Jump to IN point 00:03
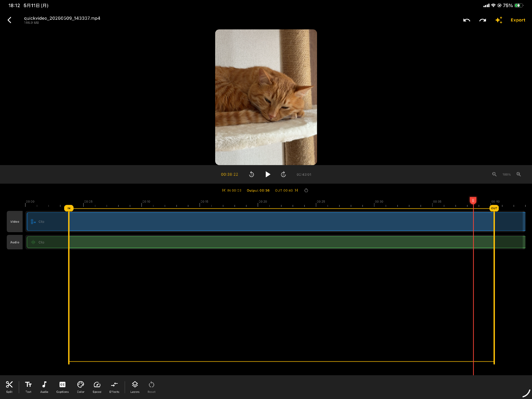 tap(232, 190)
